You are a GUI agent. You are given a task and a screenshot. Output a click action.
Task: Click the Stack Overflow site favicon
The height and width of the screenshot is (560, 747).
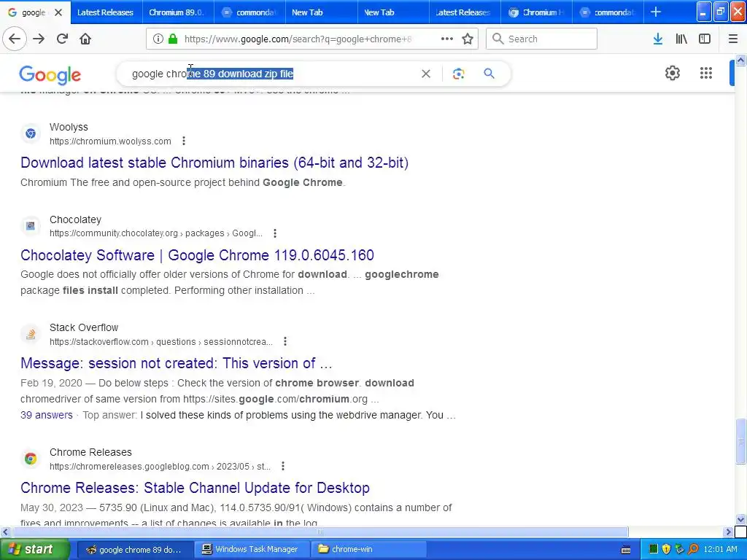pyautogui.click(x=31, y=334)
